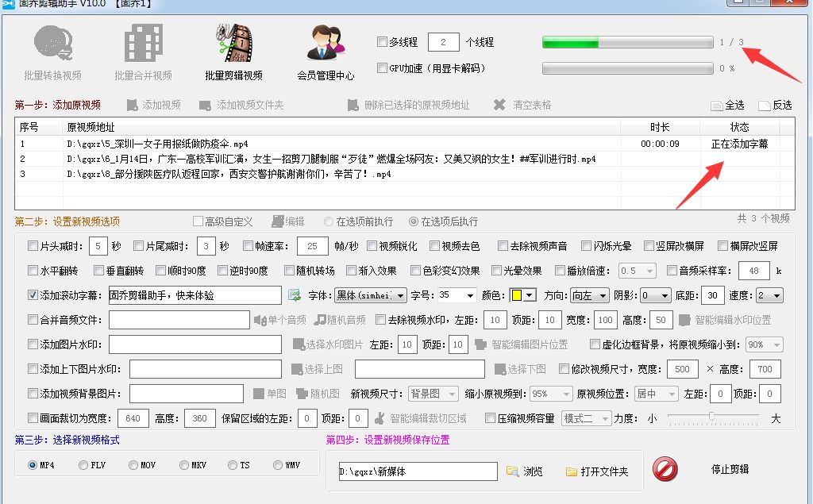The image size is (813, 504).
Task: Click 删除已选择的原视频地址 icon
Action: [353, 106]
